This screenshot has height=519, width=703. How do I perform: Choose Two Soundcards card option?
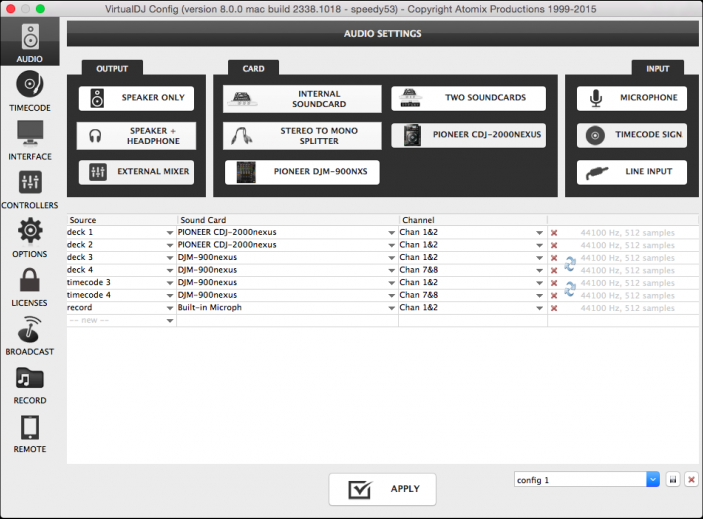pyautogui.click(x=469, y=98)
